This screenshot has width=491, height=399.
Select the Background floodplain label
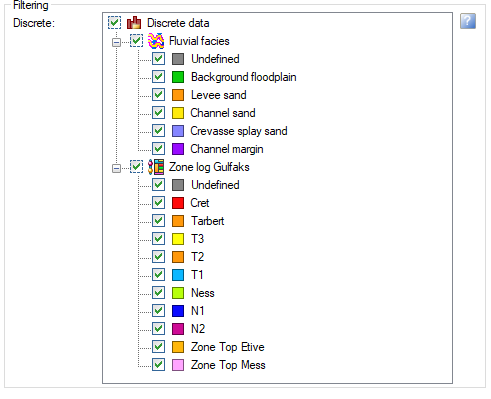244,77
